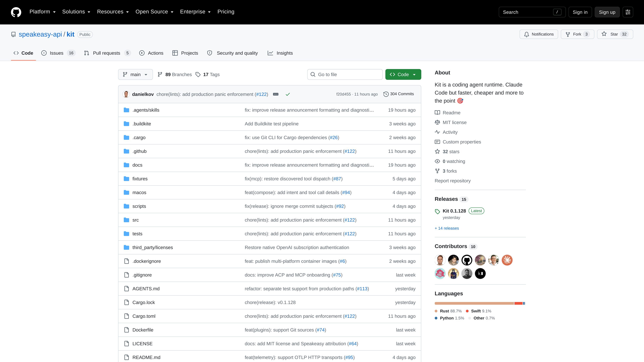This screenshot has width=644, height=362.
Task: Open the green Code dropdown button
Action: point(403,74)
